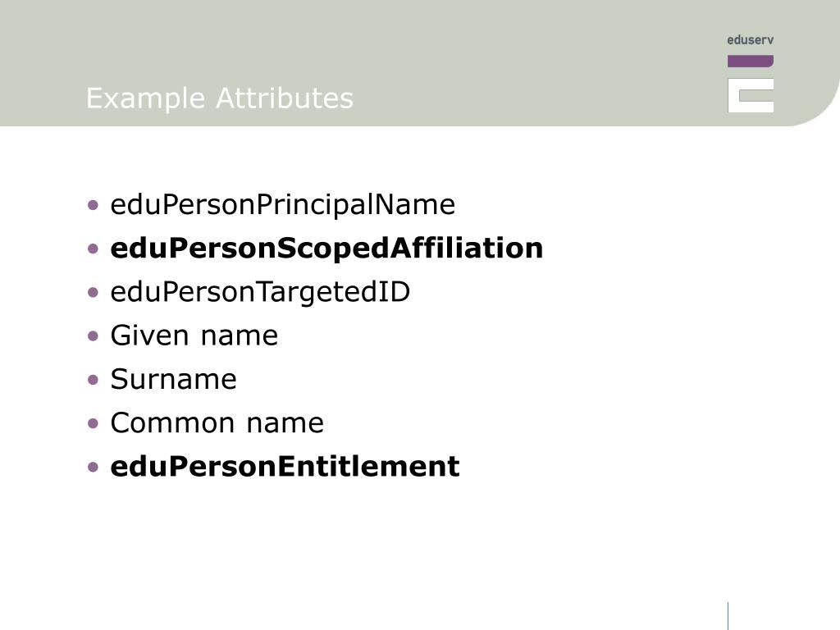Click the eduPersonPrincipalName text line
Screen dimensions: 840x630
tap(282, 204)
